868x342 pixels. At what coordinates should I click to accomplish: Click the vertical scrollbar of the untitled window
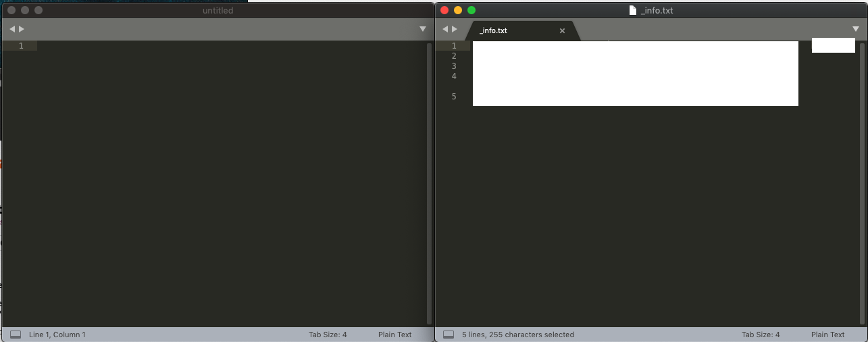[429, 182]
